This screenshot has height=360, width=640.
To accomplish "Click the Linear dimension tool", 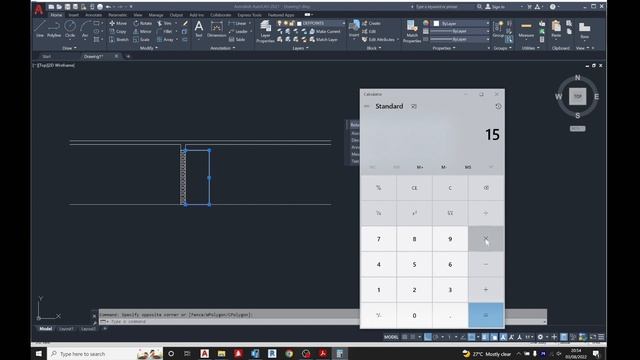I will 238,23.
